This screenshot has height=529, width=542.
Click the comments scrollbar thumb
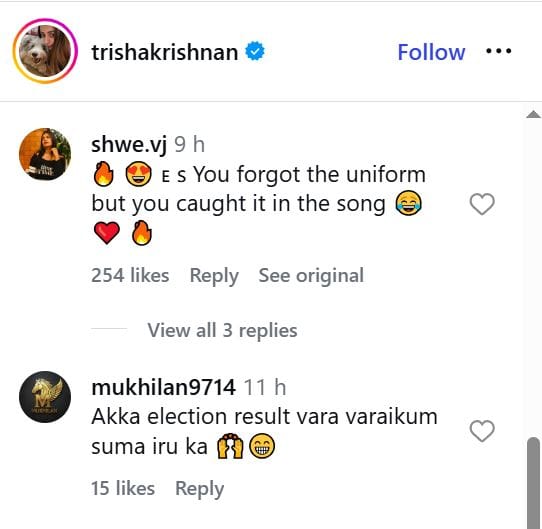(533, 483)
